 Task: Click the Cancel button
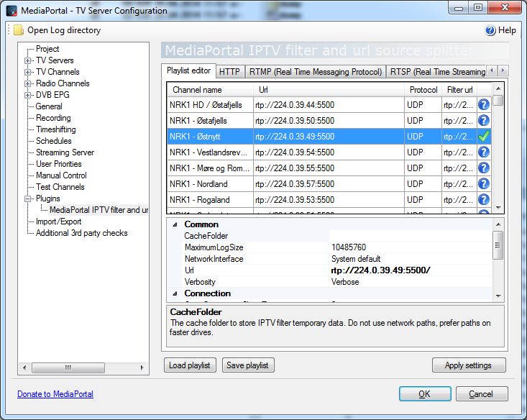pyautogui.click(x=482, y=394)
